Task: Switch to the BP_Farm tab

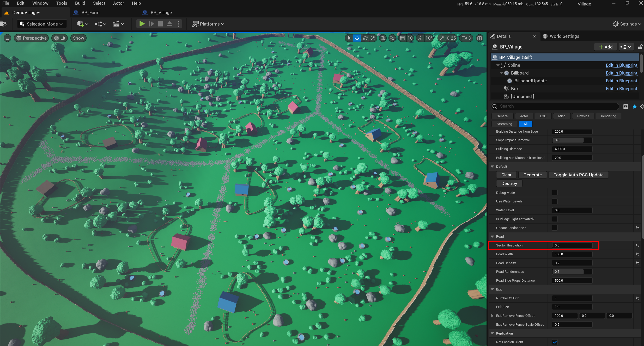Action: click(90, 13)
